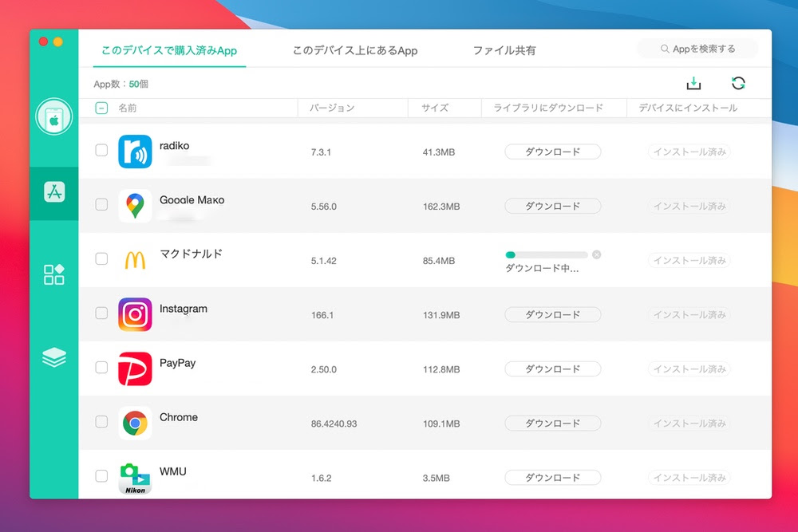Click ダウンロード button for Chrome
798x532 pixels.
tap(553, 424)
